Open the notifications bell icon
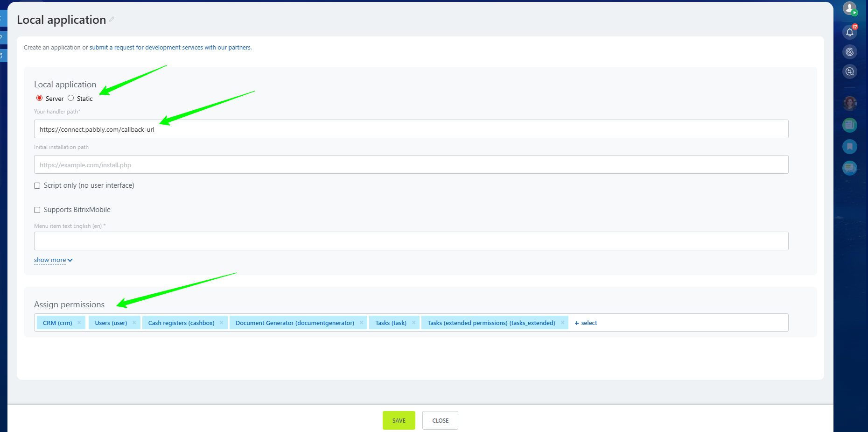The height and width of the screenshot is (432, 868). tap(849, 32)
